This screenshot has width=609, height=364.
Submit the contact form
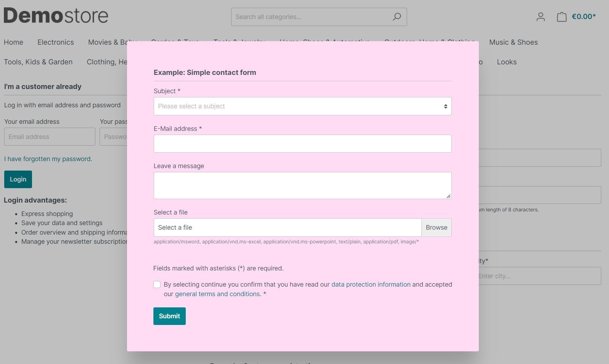(169, 316)
